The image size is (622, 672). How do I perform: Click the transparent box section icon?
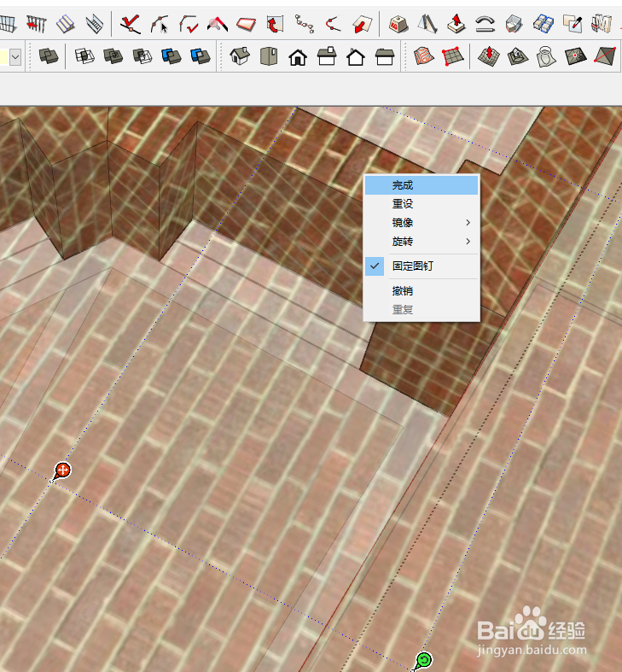point(514,25)
